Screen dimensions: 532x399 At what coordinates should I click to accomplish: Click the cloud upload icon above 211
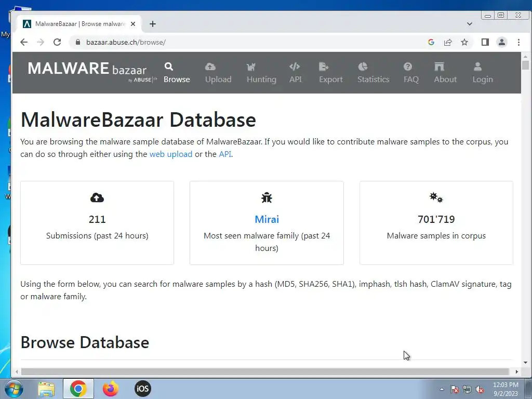(97, 197)
